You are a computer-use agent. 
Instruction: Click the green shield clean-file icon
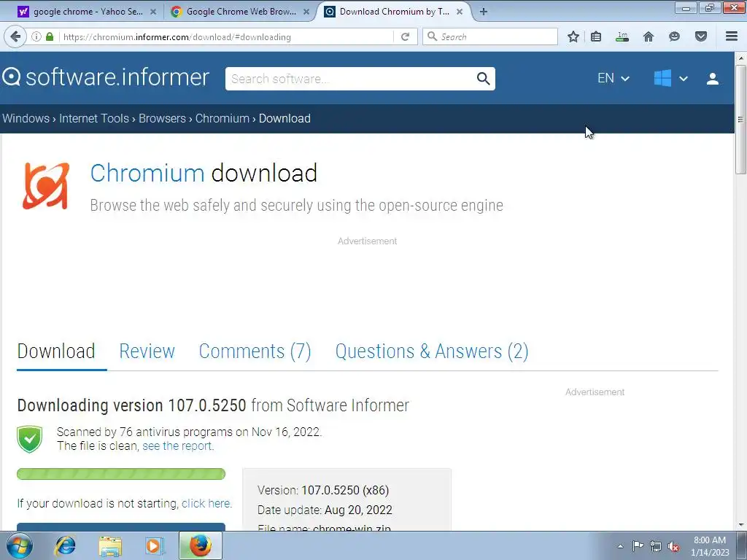tap(29, 439)
